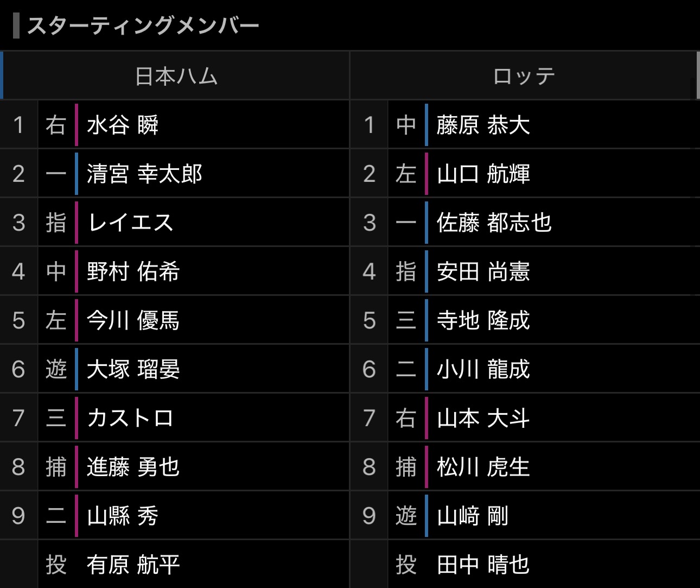
Task: Select 今川 優馬 in batting order
Action: (x=133, y=320)
